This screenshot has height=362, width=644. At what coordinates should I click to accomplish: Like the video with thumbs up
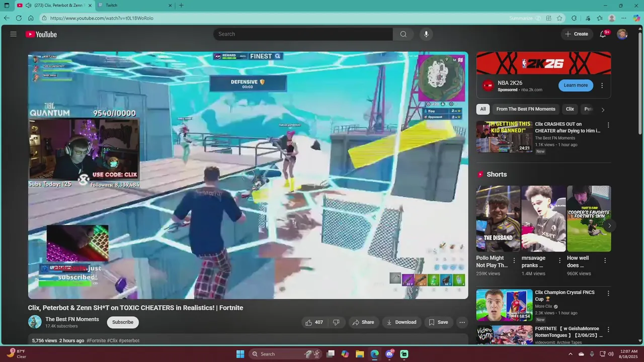click(x=313, y=322)
